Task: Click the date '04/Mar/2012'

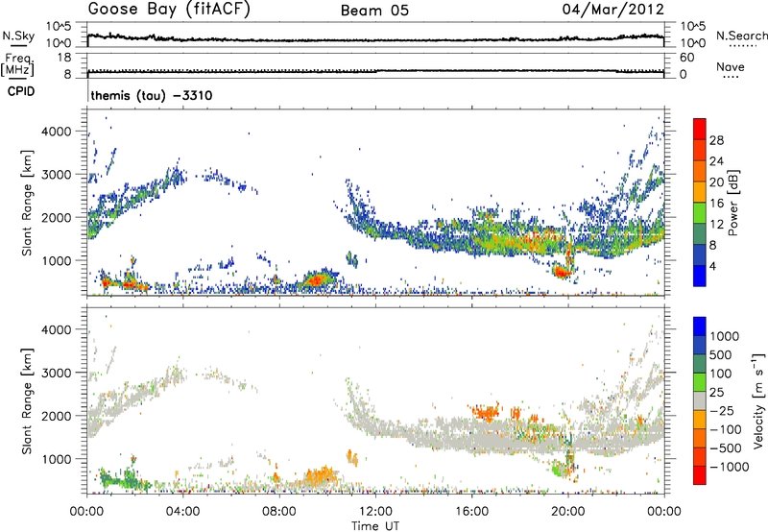Action: point(612,10)
